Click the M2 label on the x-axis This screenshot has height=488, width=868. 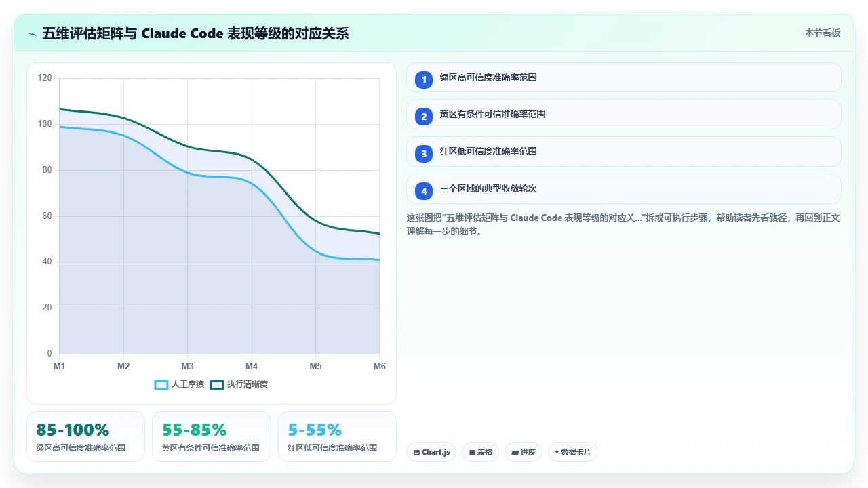pyautogui.click(x=123, y=366)
